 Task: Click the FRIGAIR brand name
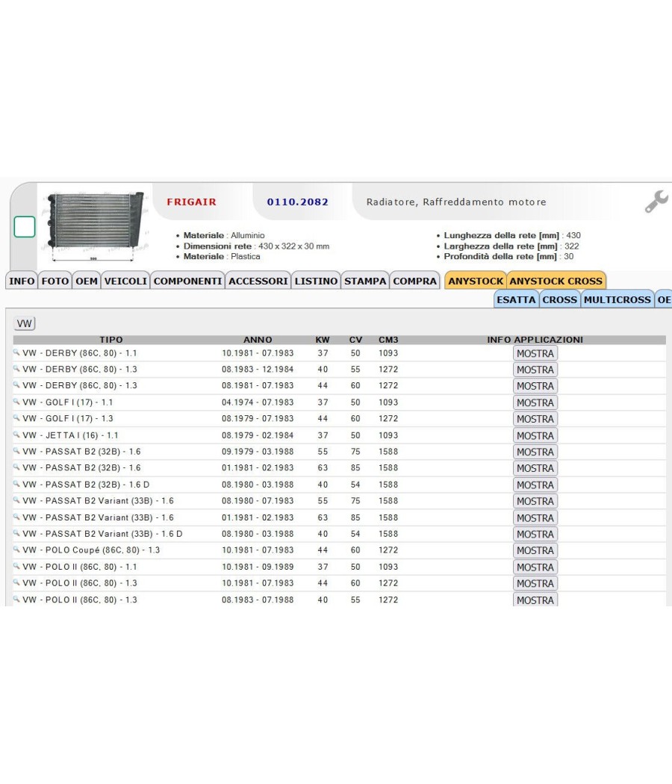191,202
